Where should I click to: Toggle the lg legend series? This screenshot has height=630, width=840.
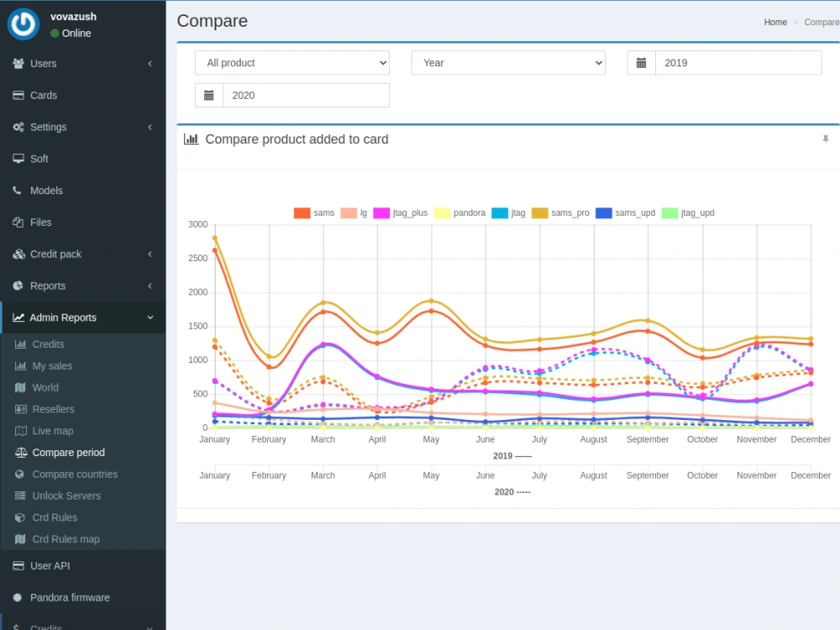pyautogui.click(x=354, y=213)
